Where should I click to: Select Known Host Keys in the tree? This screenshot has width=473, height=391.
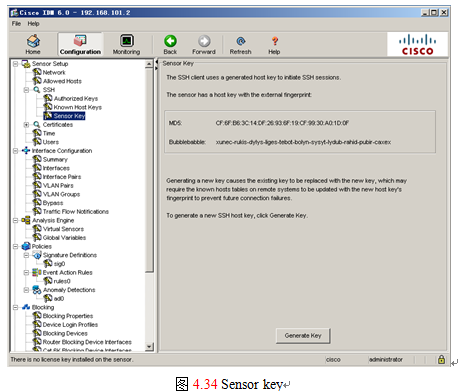[78, 107]
